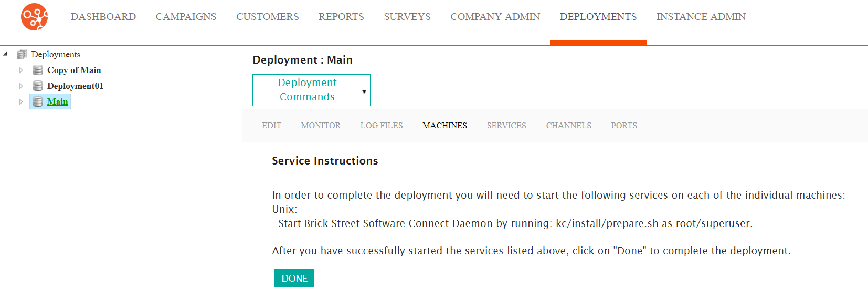Expand the Deployment01 tree node
The width and height of the screenshot is (868, 298).
(21, 86)
